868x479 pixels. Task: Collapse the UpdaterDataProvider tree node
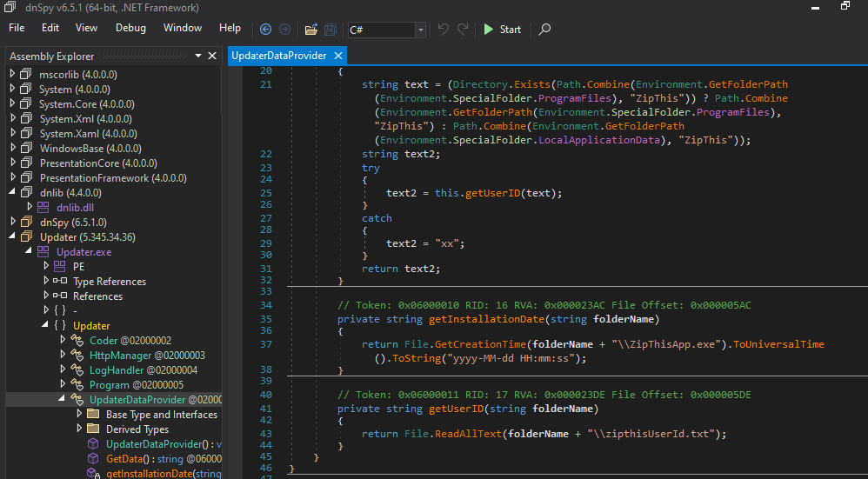tap(63, 399)
